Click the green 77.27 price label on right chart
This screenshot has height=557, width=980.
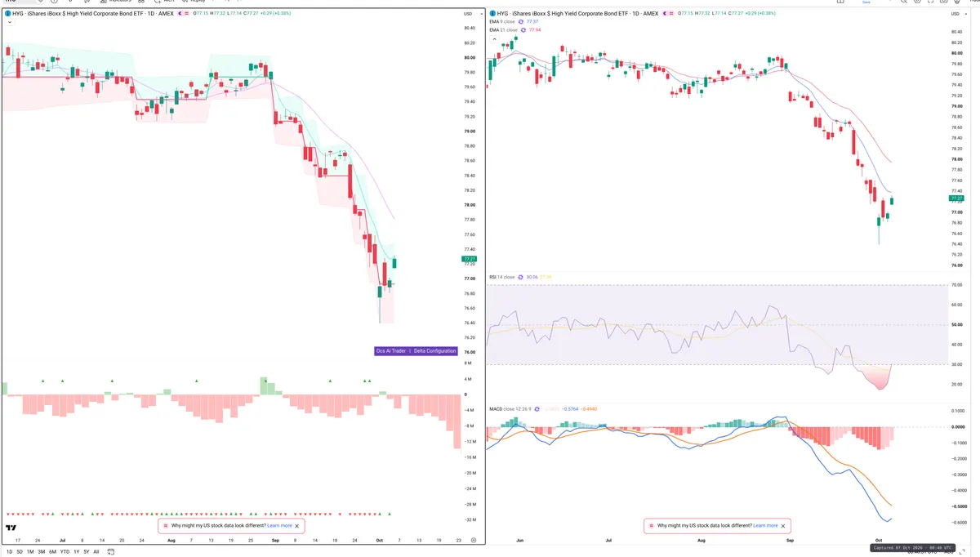(x=956, y=198)
